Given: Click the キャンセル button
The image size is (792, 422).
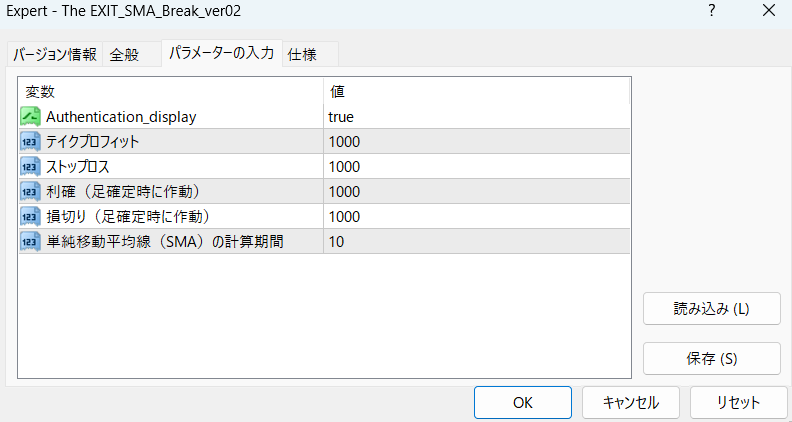Looking at the screenshot, I should coord(631,402).
